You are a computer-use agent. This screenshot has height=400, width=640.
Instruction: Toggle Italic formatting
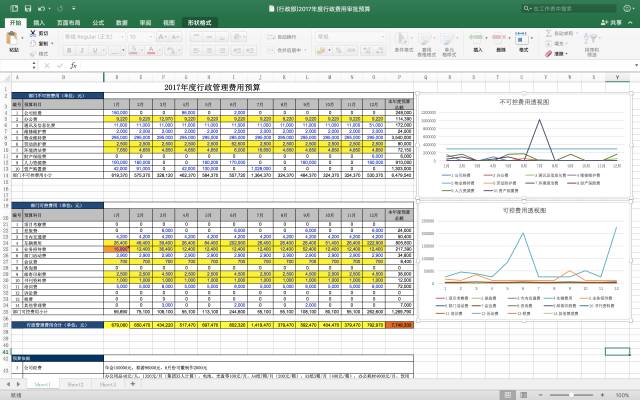(82, 51)
